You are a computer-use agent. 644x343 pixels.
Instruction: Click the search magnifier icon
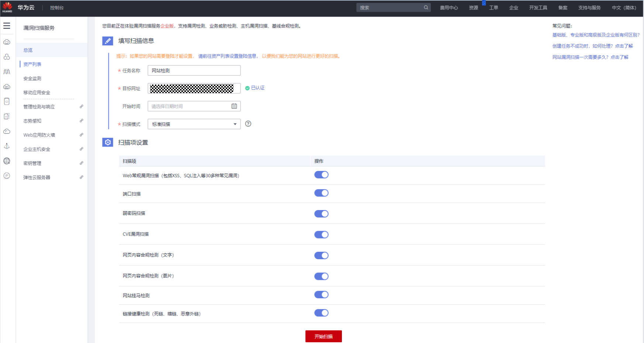click(426, 7)
